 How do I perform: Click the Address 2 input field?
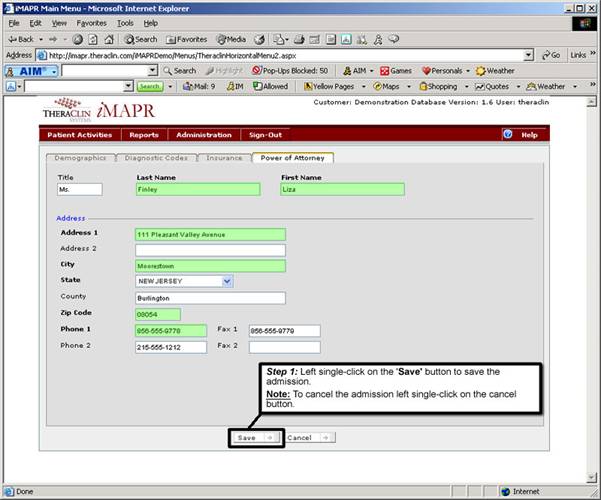pos(210,250)
